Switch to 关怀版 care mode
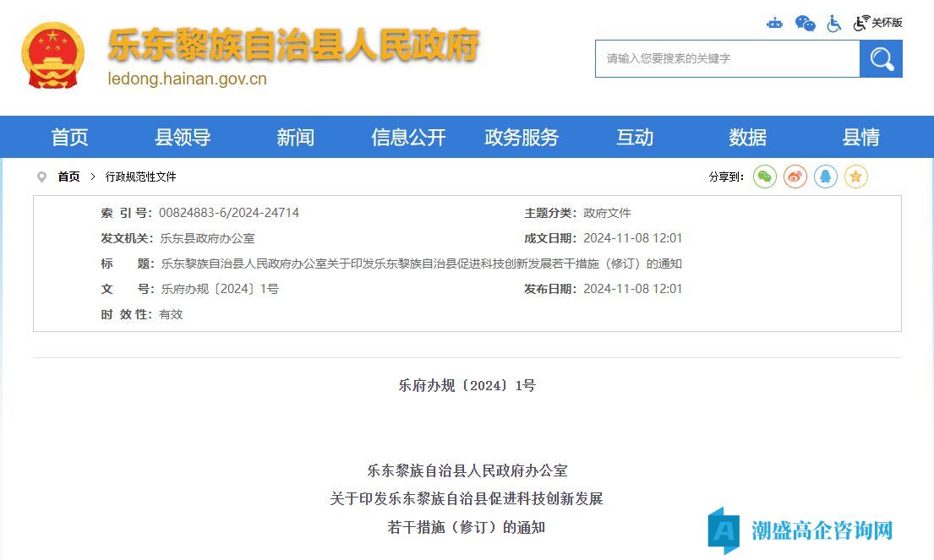This screenshot has height=560, width=934. point(879,24)
